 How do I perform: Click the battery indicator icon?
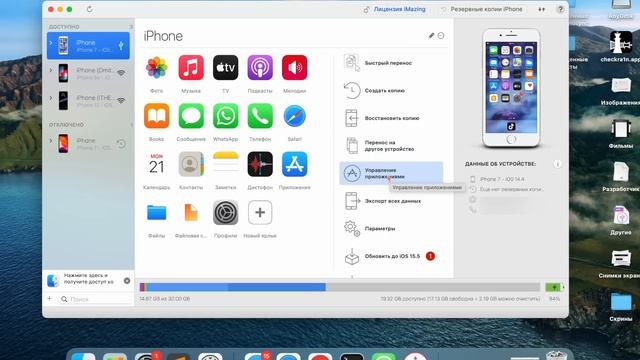tap(554, 287)
